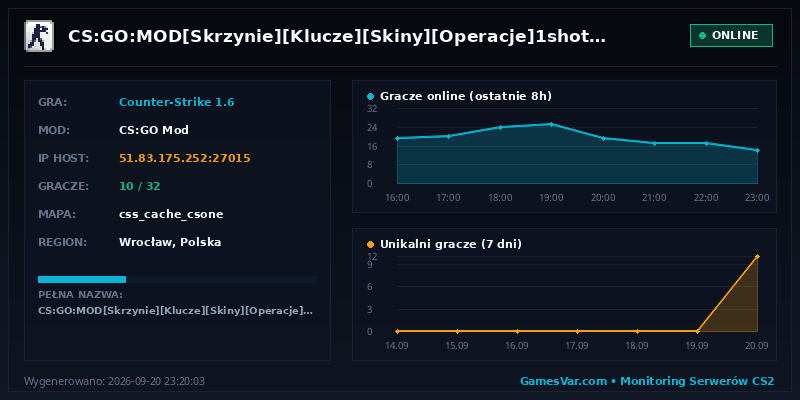Click the server title CS:GO:MOD[Skrzynie][Klucze] heading

337,36
